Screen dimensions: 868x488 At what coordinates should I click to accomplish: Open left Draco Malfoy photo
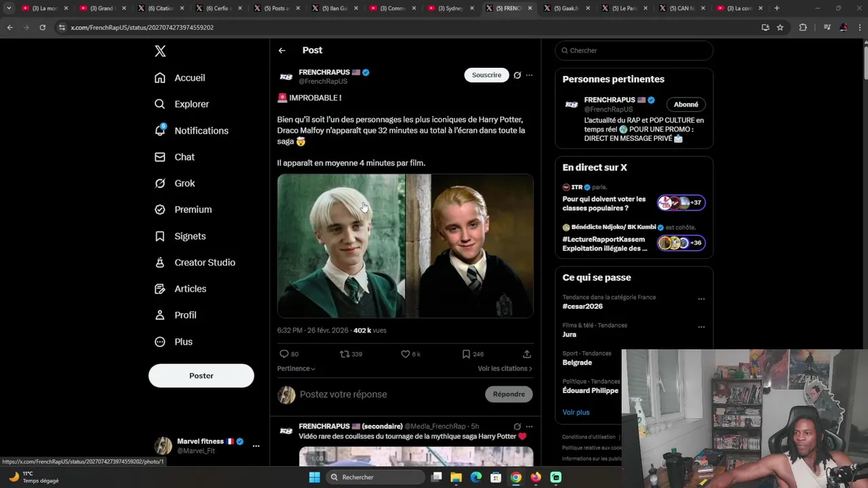pyautogui.click(x=341, y=246)
